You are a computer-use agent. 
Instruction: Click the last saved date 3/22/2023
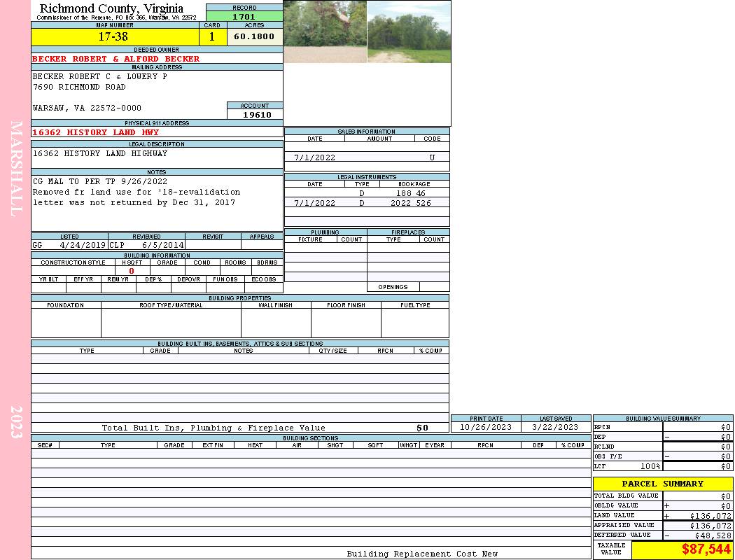click(555, 427)
